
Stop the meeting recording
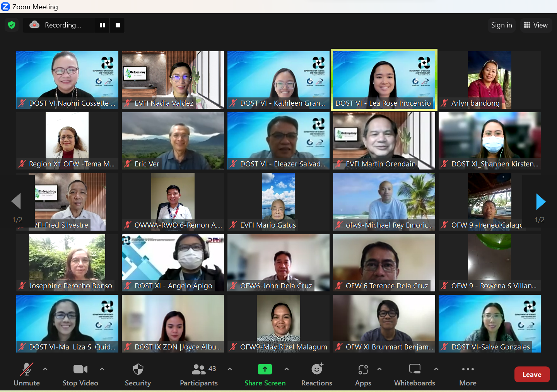point(118,25)
